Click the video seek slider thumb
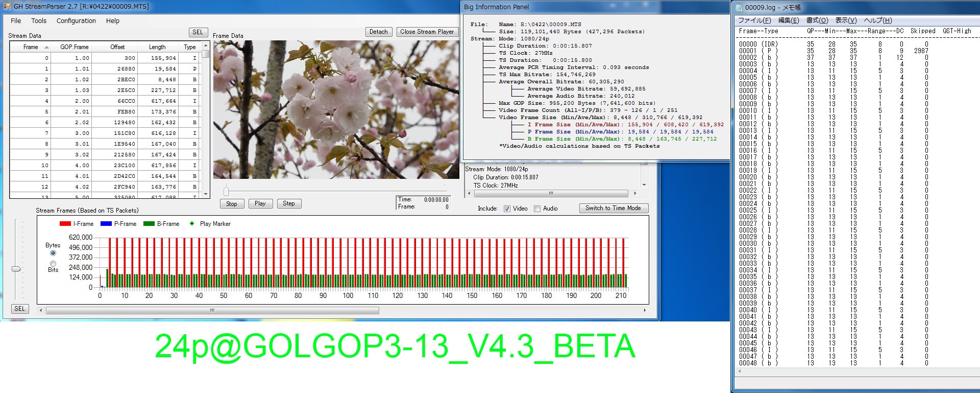Screen dimensions: 980x393 point(226,191)
